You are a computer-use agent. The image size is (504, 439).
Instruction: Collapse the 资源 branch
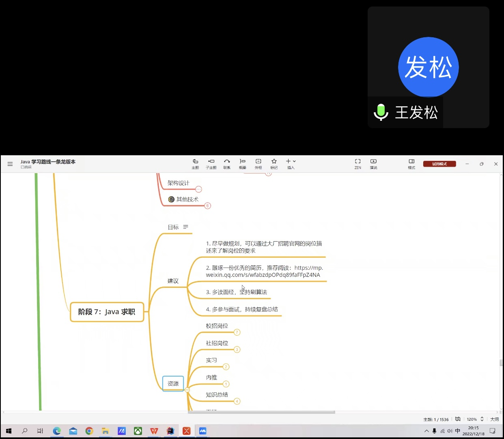click(187, 390)
